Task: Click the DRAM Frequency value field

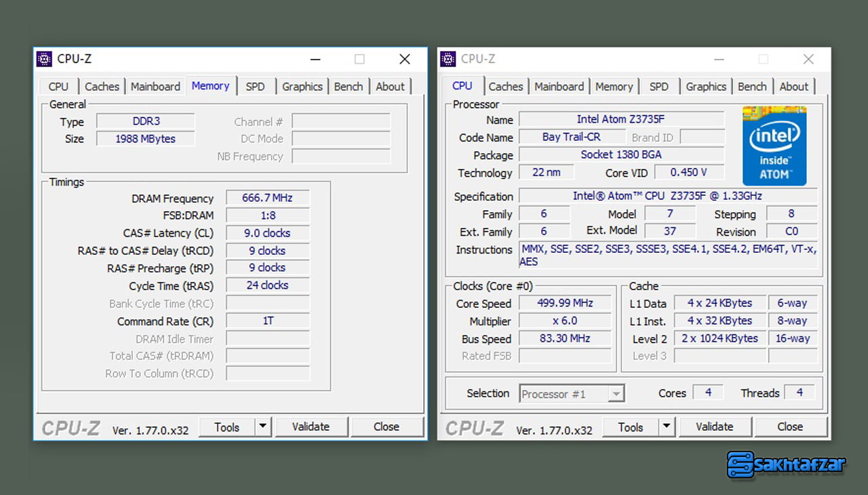Action: point(267,198)
